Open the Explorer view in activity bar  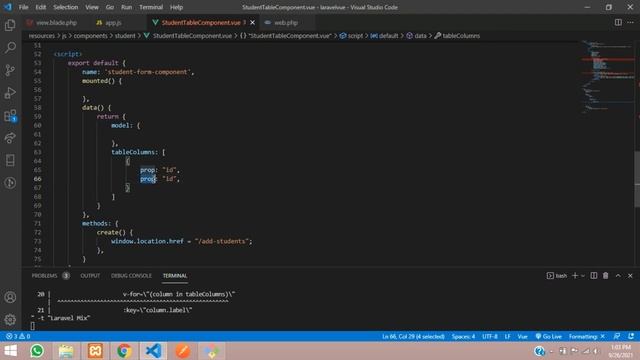(x=10, y=25)
